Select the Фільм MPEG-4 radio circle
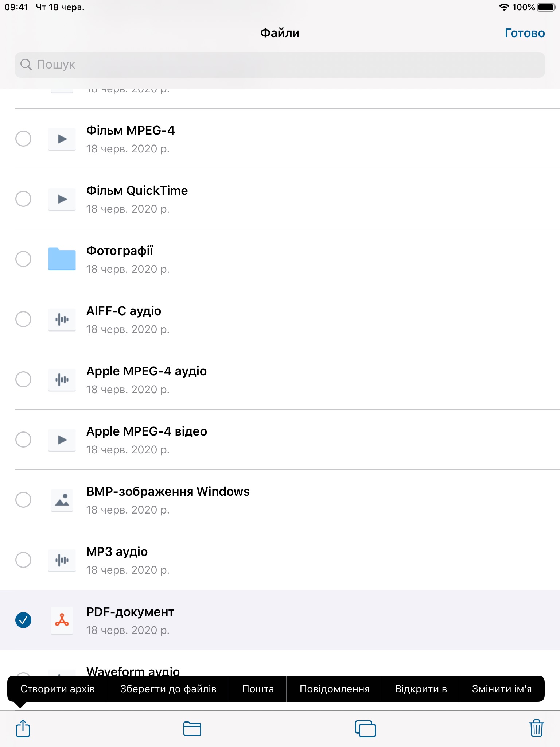Viewport: 560px width, 747px height. click(23, 139)
